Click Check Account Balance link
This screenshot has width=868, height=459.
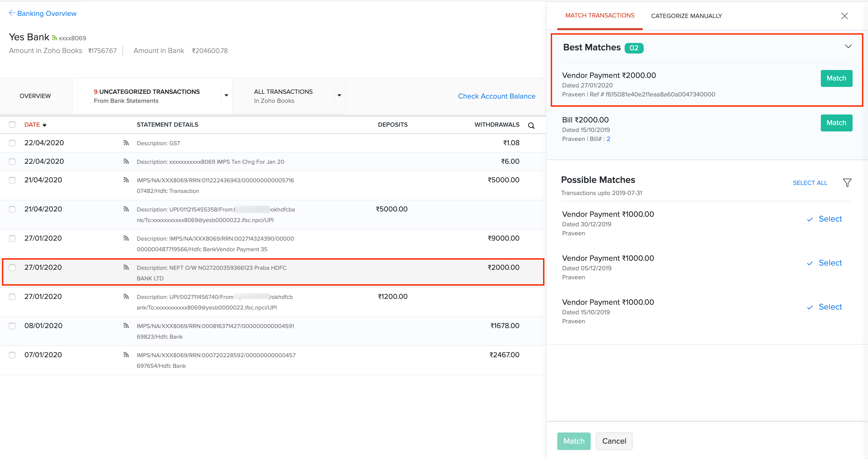(496, 96)
